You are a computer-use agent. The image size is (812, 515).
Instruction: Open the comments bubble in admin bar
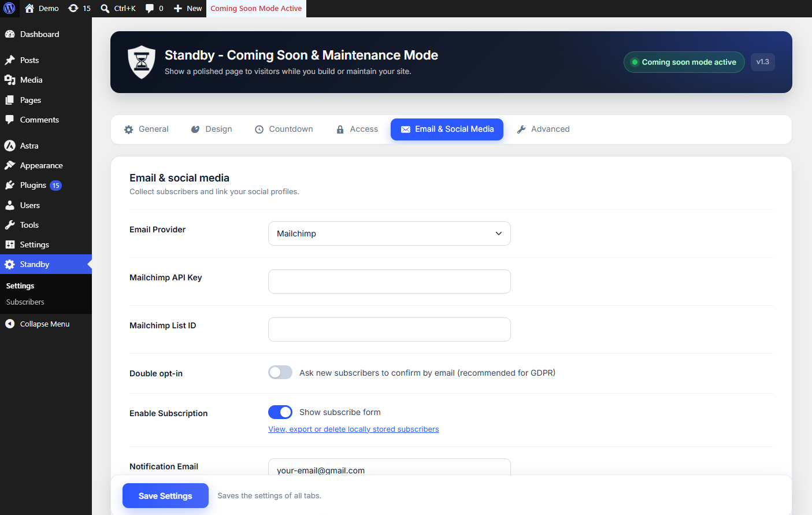(150, 8)
